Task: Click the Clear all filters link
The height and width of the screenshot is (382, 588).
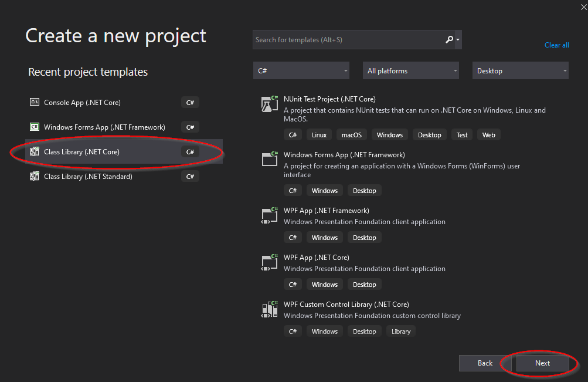Action: pyautogui.click(x=556, y=45)
